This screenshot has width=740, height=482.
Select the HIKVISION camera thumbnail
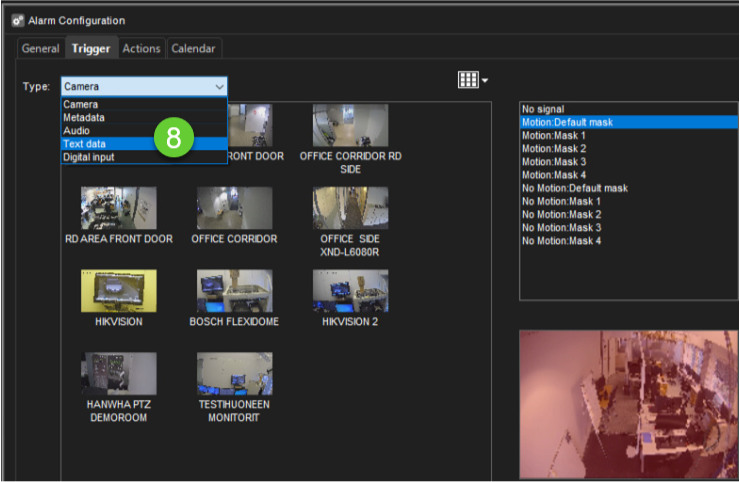click(118, 291)
